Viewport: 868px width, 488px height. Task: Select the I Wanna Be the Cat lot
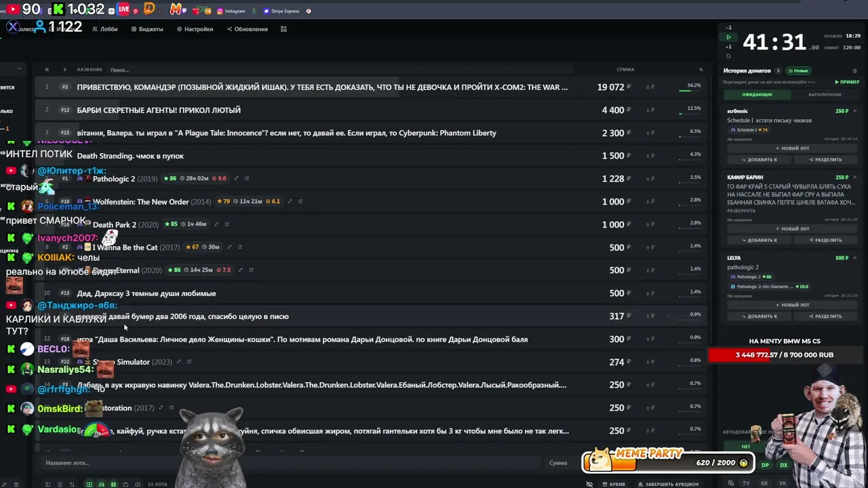point(370,247)
